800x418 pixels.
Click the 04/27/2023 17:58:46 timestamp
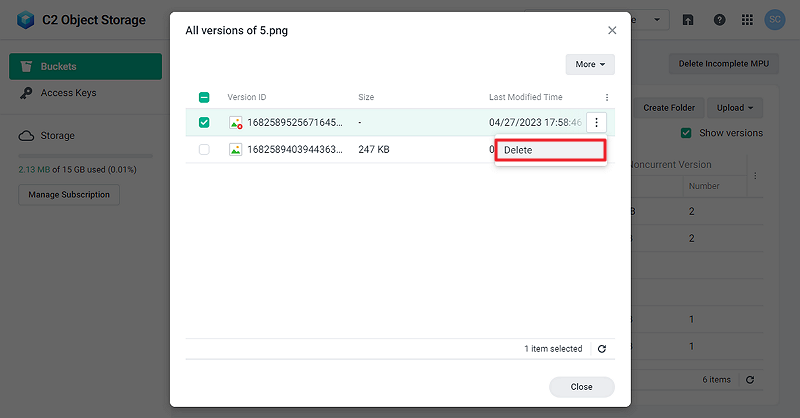point(535,122)
